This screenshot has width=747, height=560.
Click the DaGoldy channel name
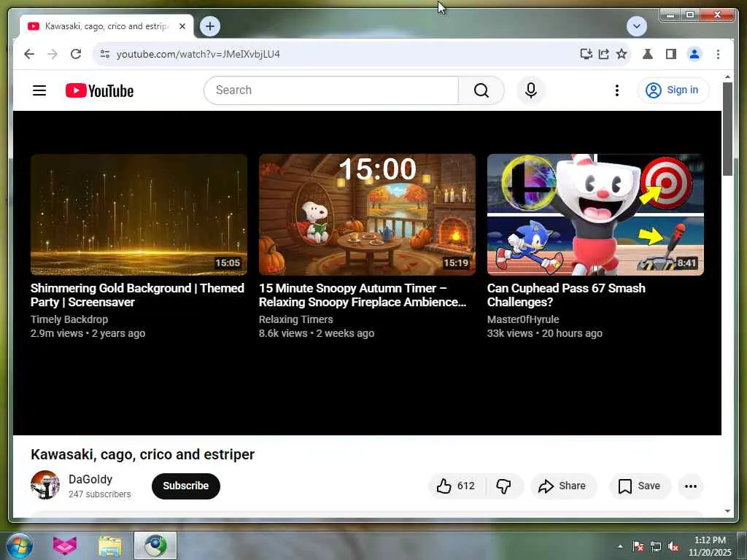click(x=90, y=480)
